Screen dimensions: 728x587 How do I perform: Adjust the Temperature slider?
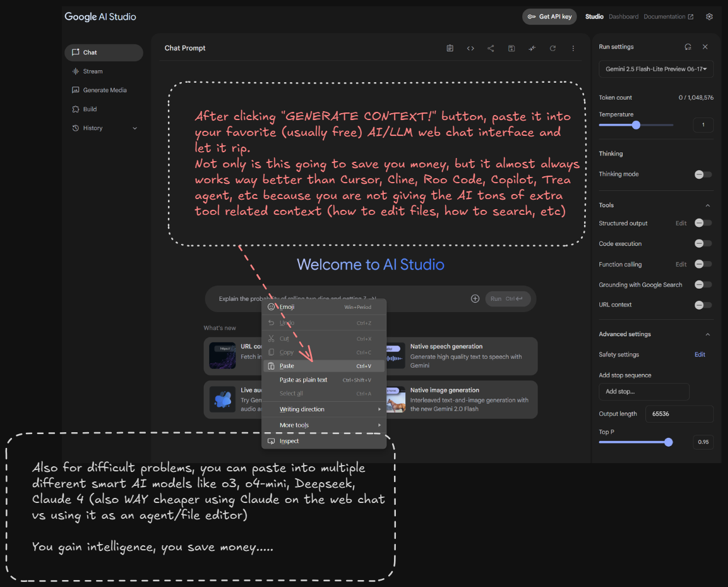(637, 125)
